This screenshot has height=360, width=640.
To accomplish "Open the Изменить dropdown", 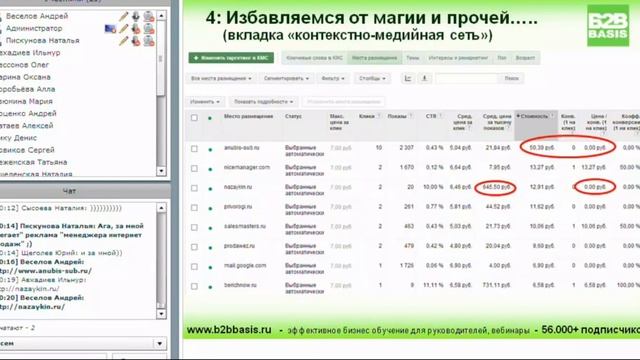I will [x=205, y=102].
